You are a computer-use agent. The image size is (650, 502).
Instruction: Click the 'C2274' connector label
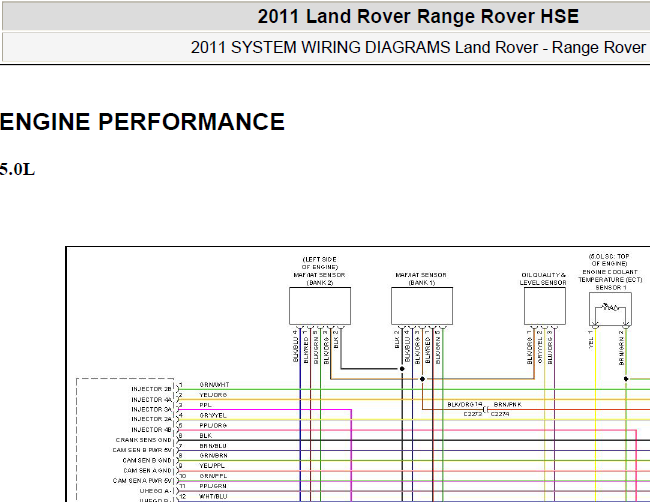coord(500,414)
